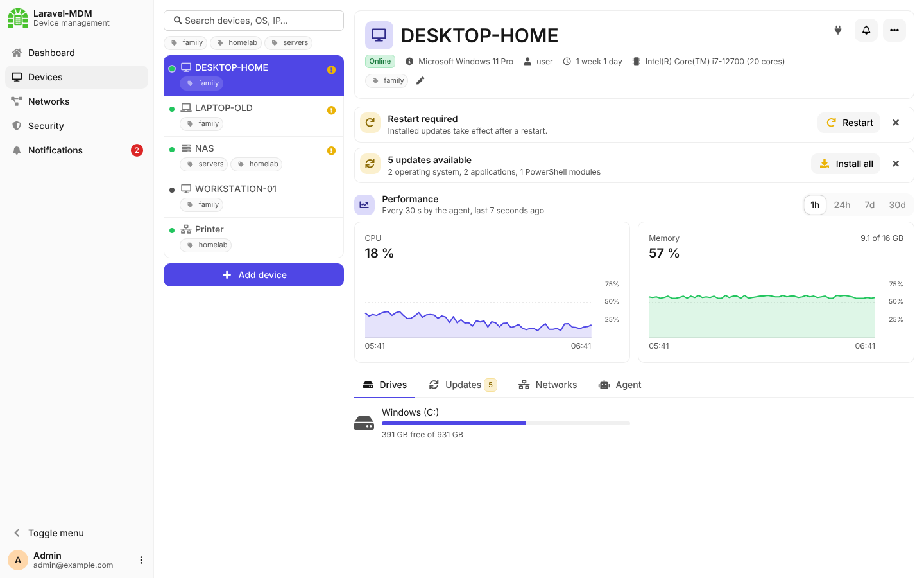Select the LAPTOP-OLD device
The image size is (924, 578).
click(x=253, y=116)
